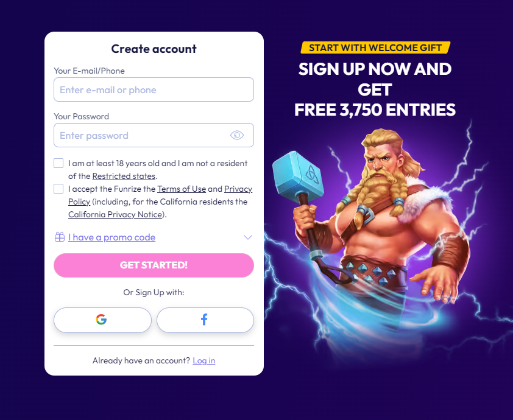Screen dimensions: 513x420
Task: Focus the e-mail or phone field
Action: pos(154,89)
